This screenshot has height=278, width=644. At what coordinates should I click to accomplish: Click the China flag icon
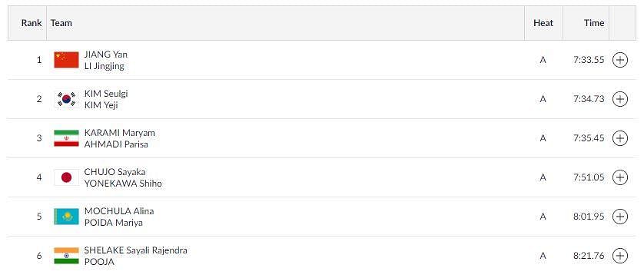click(67, 60)
